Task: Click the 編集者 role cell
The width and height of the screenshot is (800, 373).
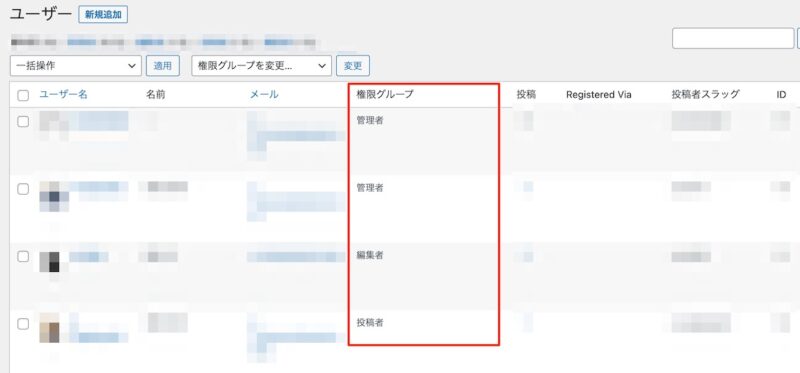Action: (369, 256)
